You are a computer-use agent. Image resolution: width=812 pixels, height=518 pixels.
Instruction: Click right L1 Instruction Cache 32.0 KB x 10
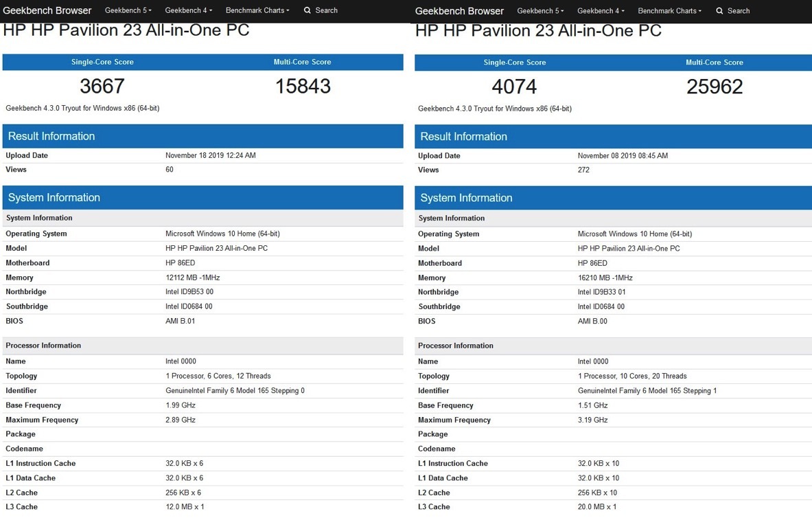(x=598, y=464)
